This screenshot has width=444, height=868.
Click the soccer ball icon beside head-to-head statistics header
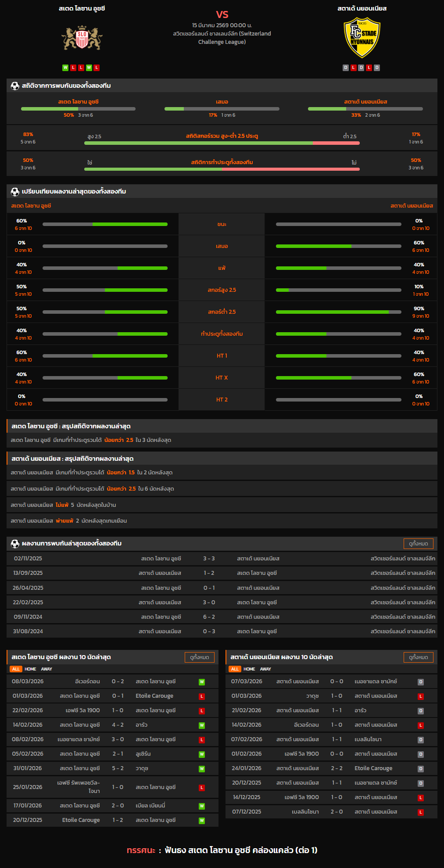click(15, 86)
